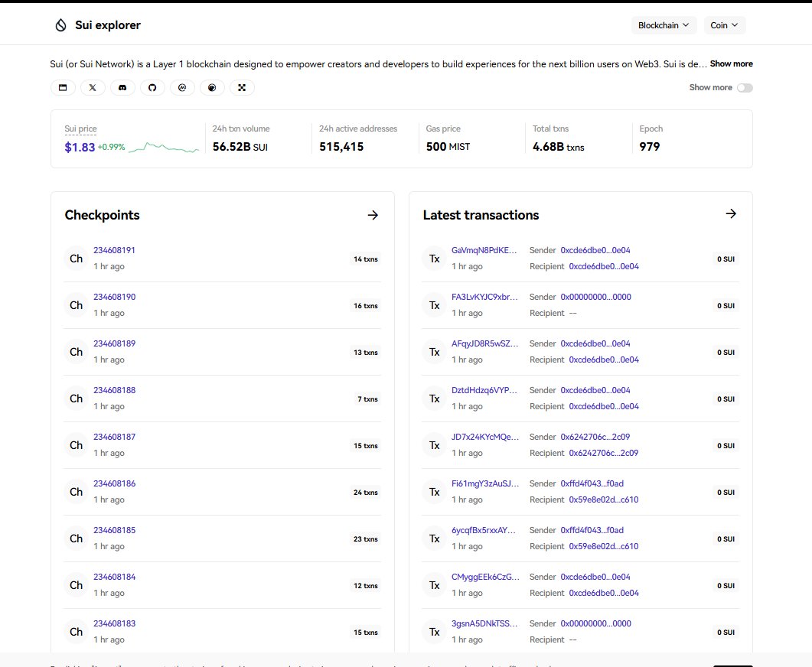
Task: Click the Sui price sparkline chart
Action: pos(164,148)
